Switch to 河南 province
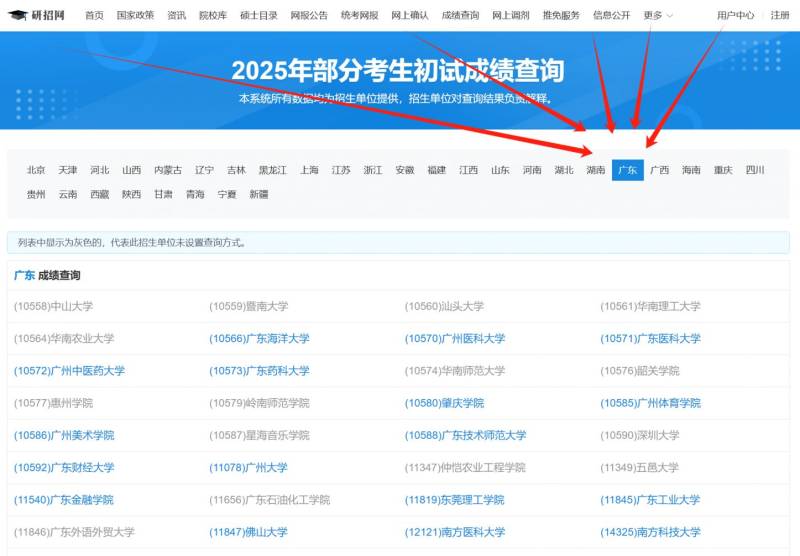Screen dimensions: 800x556 pos(532,170)
